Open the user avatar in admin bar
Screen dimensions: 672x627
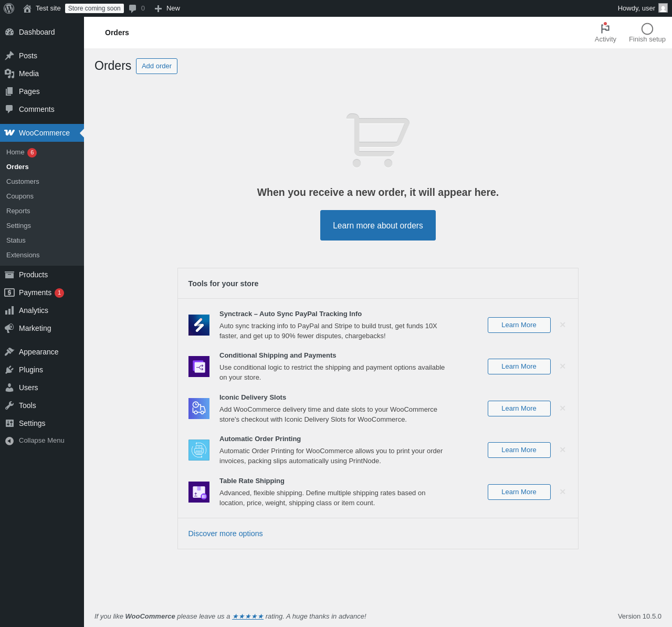click(663, 8)
